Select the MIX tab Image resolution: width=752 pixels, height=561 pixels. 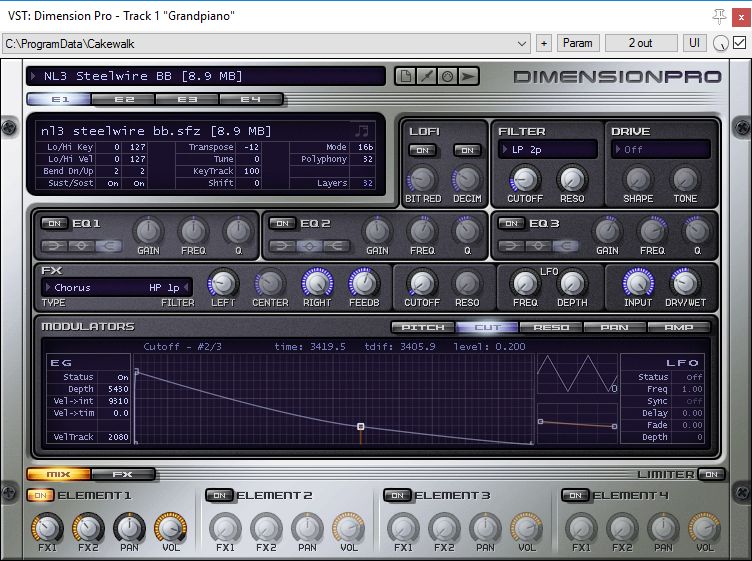pos(59,474)
